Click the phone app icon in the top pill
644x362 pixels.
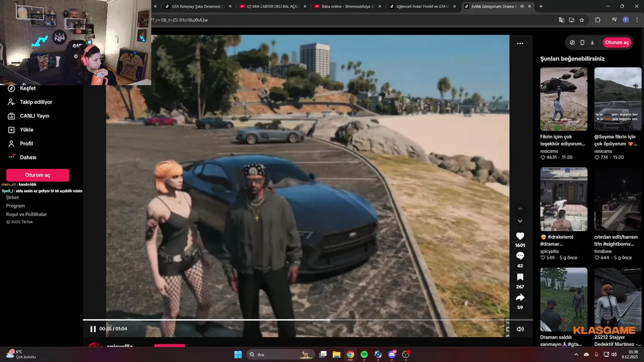point(582,43)
